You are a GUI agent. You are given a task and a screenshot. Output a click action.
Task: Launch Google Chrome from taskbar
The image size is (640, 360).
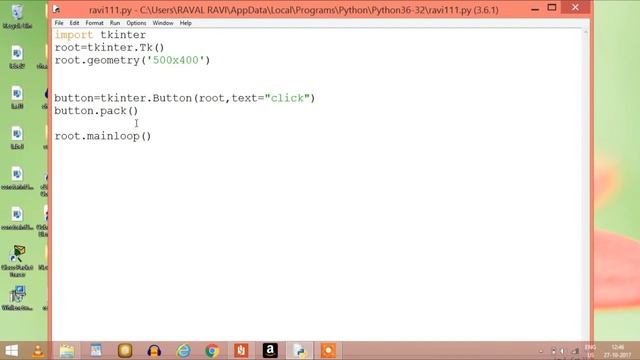pos(212,351)
